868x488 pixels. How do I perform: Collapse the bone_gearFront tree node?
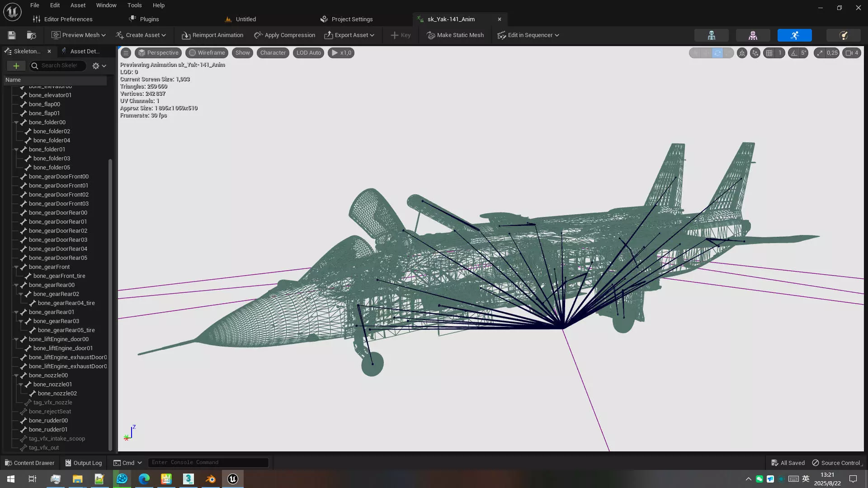click(x=16, y=267)
